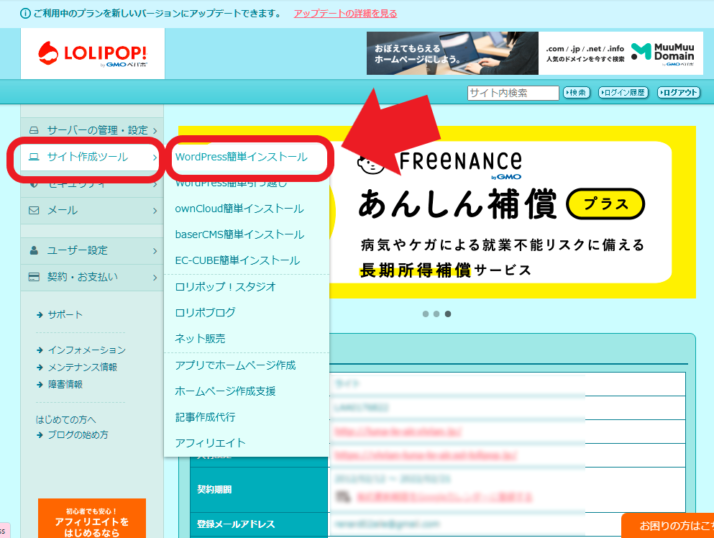Select third carousel dot
The height and width of the screenshot is (538, 714).
pyautogui.click(x=448, y=314)
